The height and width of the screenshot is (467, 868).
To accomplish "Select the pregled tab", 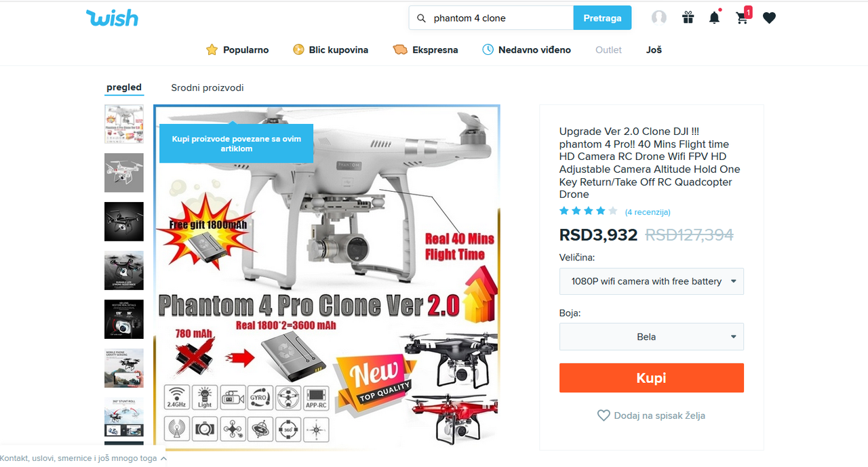I will tap(124, 87).
